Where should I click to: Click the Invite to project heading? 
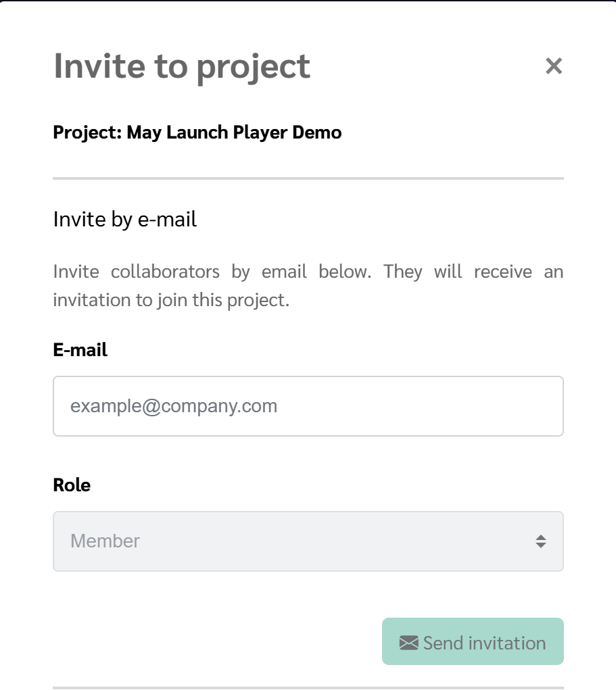[x=182, y=66]
